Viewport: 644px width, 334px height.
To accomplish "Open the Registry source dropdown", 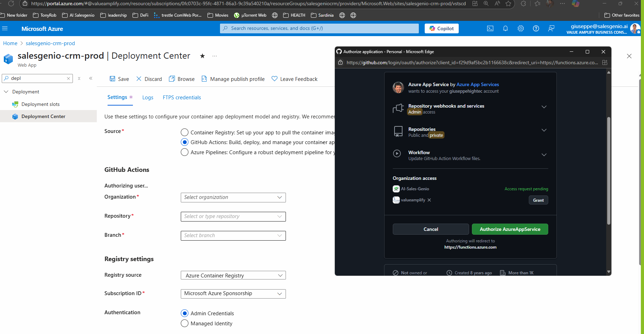I will point(233,275).
